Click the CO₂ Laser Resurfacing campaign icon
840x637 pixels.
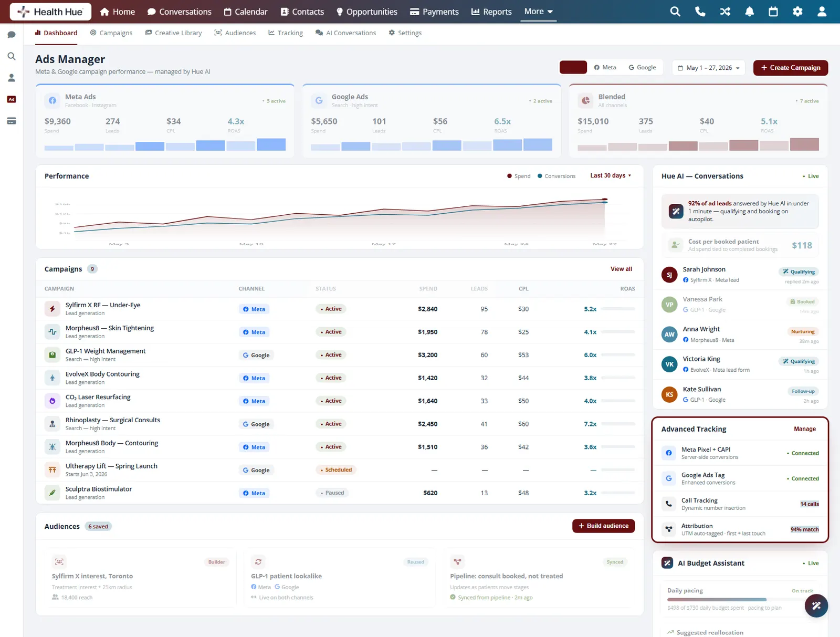(x=52, y=401)
